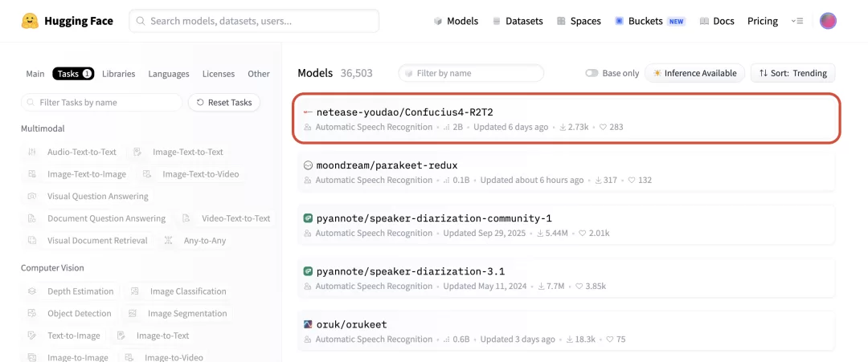Click the Image Segmentation task icon
Image resolution: width=868 pixels, height=362 pixels.
[x=133, y=313]
